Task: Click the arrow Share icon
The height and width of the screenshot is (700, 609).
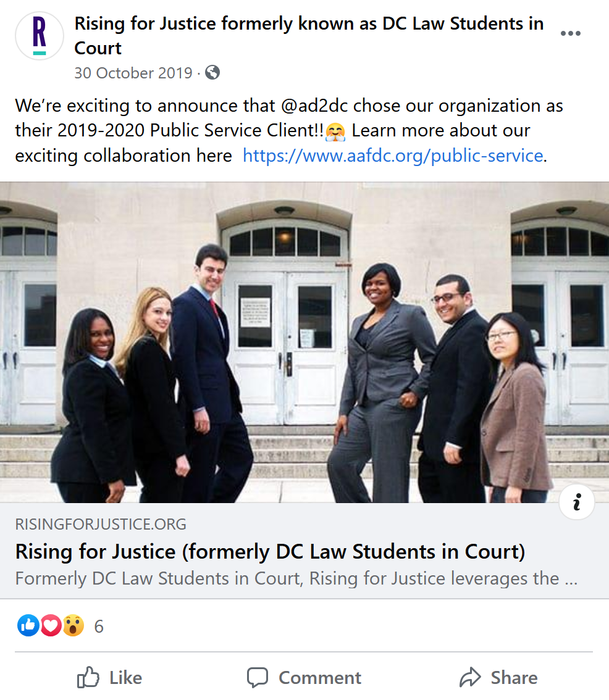Action: point(470,677)
